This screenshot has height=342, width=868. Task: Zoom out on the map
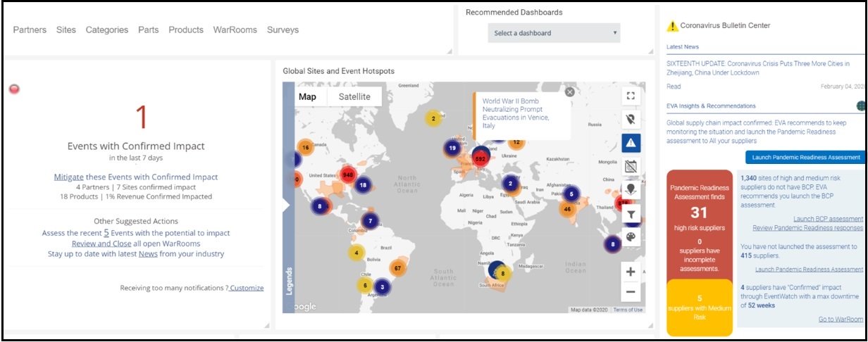click(x=631, y=291)
